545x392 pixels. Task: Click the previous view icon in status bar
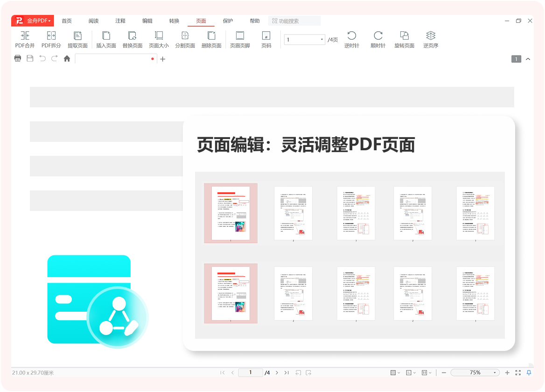point(298,372)
